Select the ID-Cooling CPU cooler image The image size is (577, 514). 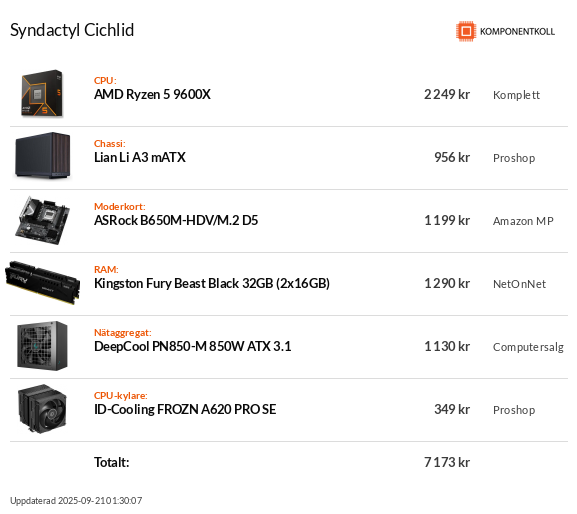pos(42,409)
